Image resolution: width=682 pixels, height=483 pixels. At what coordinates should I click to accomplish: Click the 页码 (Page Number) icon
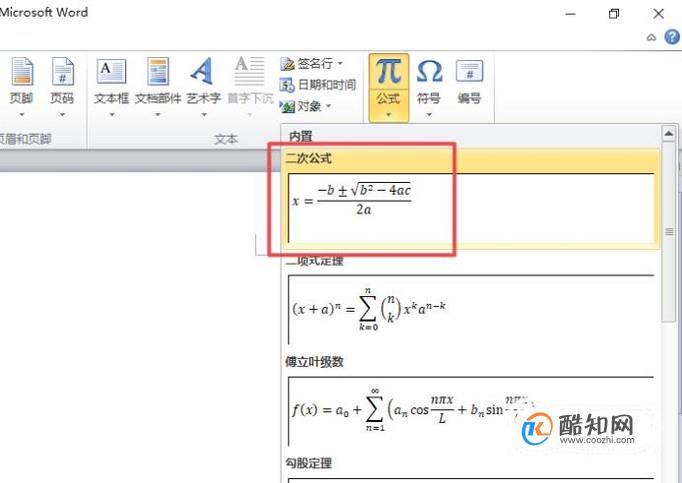[63, 72]
